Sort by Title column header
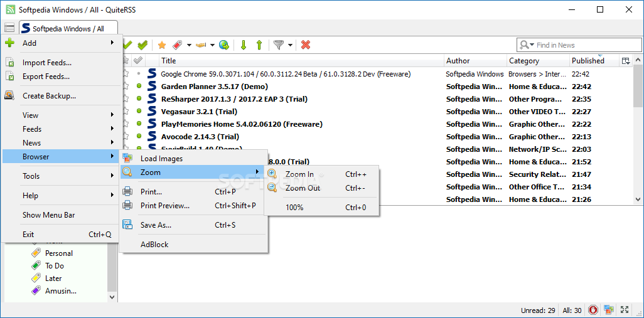Viewport: 644px width, 318px height. [302, 61]
